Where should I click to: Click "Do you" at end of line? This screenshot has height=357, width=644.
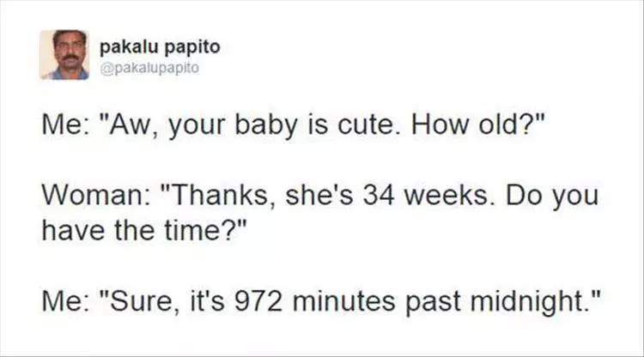(x=551, y=197)
